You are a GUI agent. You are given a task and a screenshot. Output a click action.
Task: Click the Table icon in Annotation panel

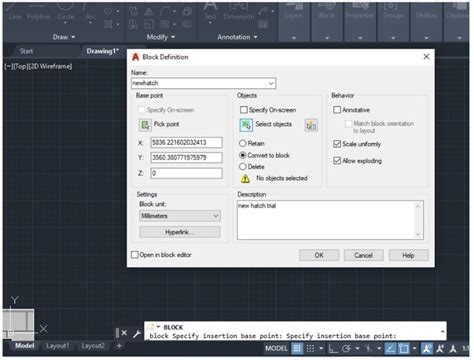[263, 24]
